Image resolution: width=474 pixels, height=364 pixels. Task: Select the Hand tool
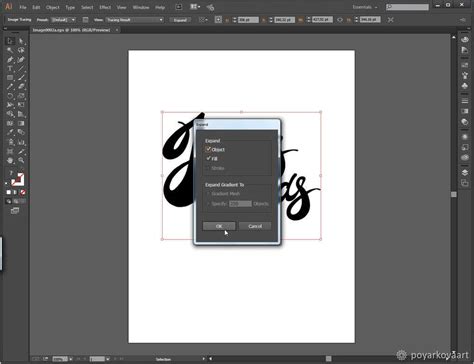10,160
